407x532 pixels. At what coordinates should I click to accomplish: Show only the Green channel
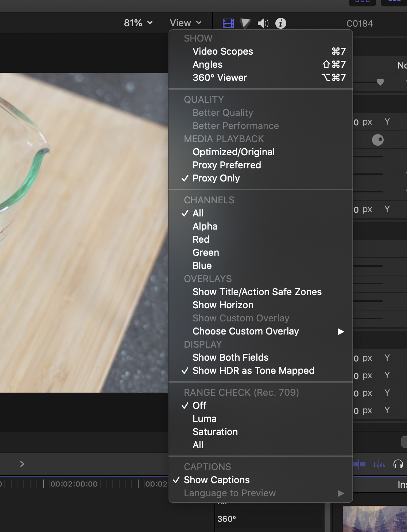261,253
